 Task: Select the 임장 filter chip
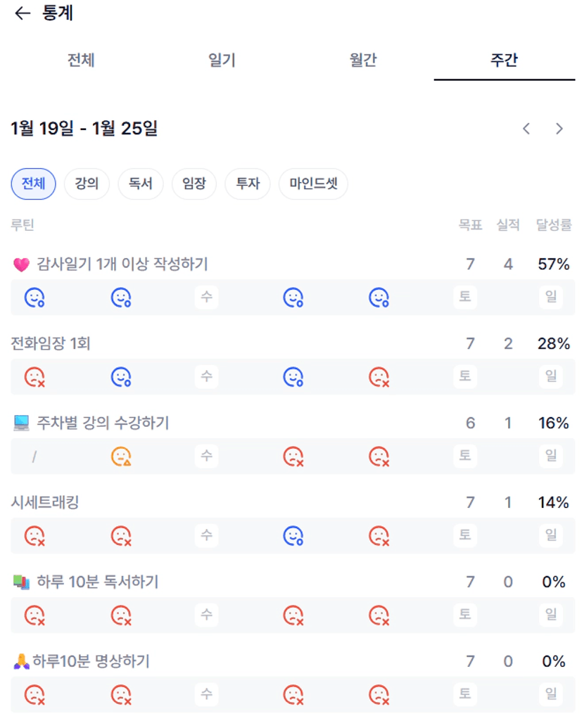pos(194,184)
